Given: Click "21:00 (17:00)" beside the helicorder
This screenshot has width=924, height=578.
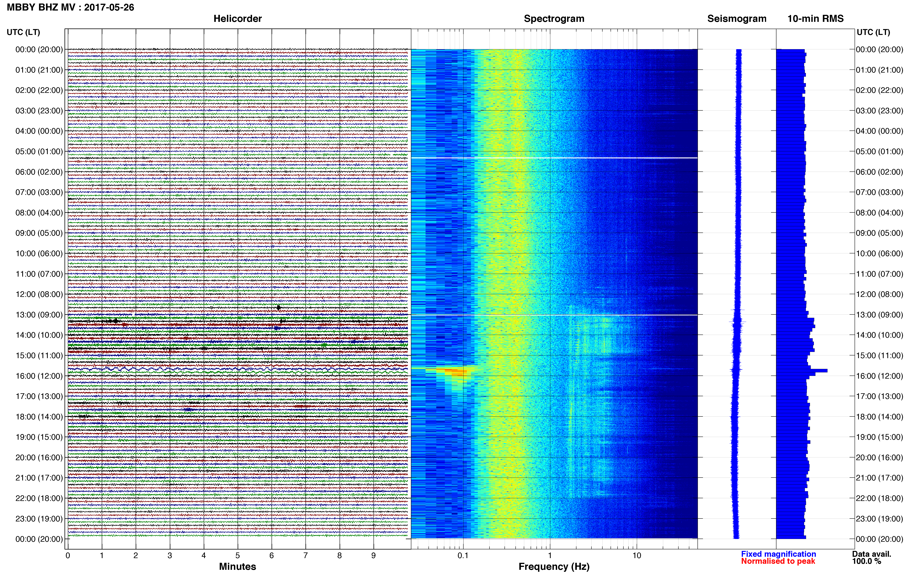Looking at the screenshot, I should pyautogui.click(x=39, y=478).
